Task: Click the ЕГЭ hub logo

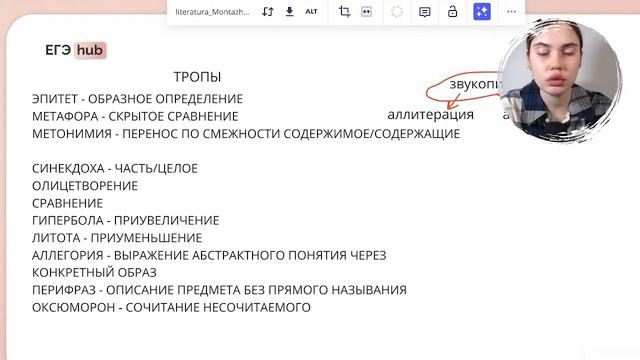Action: click(x=75, y=50)
